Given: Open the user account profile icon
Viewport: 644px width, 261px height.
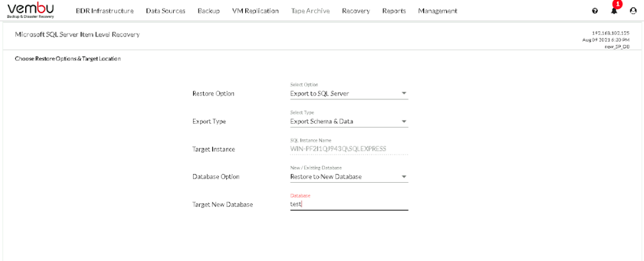Looking at the screenshot, I should pyautogui.click(x=633, y=11).
